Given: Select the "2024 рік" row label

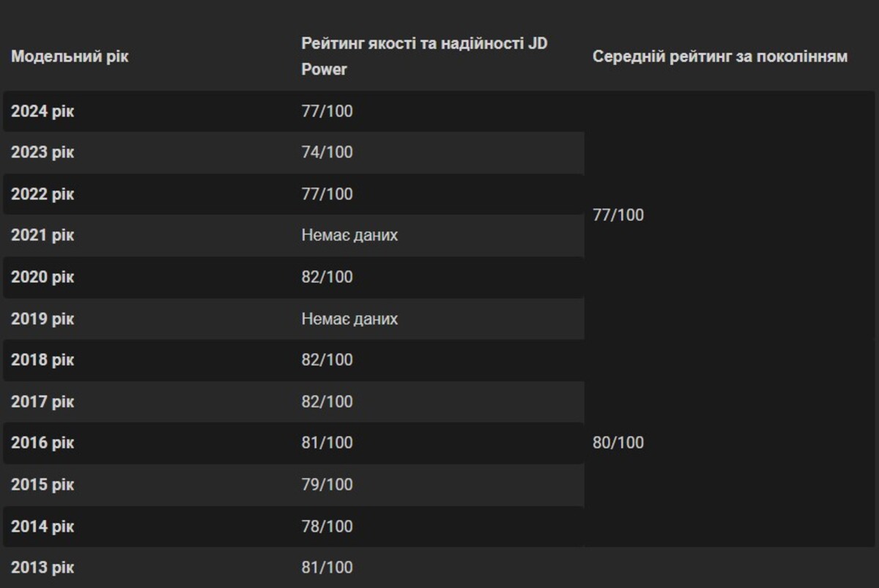Looking at the screenshot, I should [x=42, y=111].
